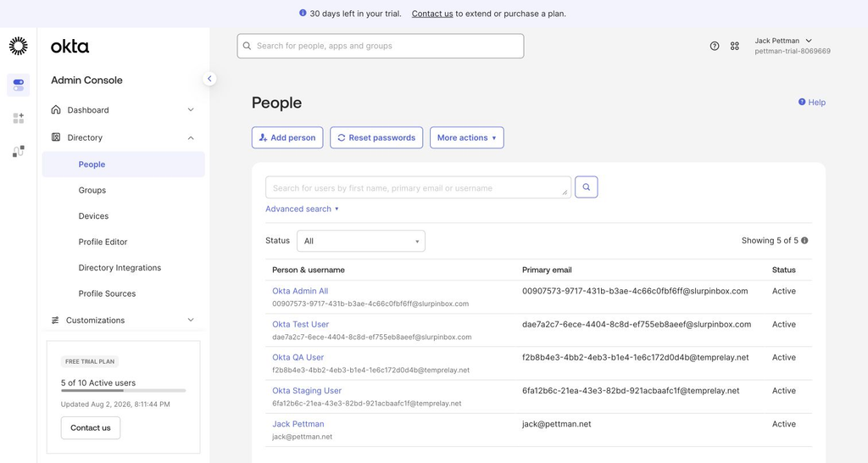Focus the global people, apps and groups search
This screenshot has height=463, width=868.
coord(381,46)
